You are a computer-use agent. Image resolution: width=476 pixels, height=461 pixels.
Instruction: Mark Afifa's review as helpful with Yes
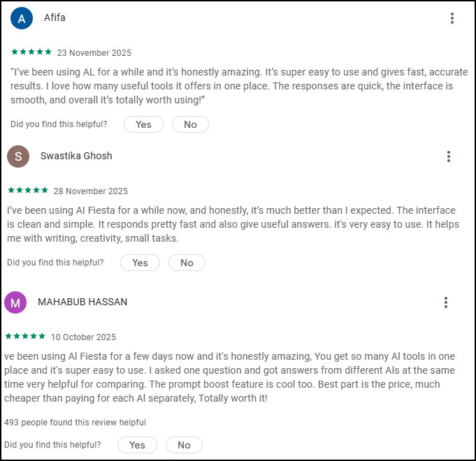[x=143, y=124]
